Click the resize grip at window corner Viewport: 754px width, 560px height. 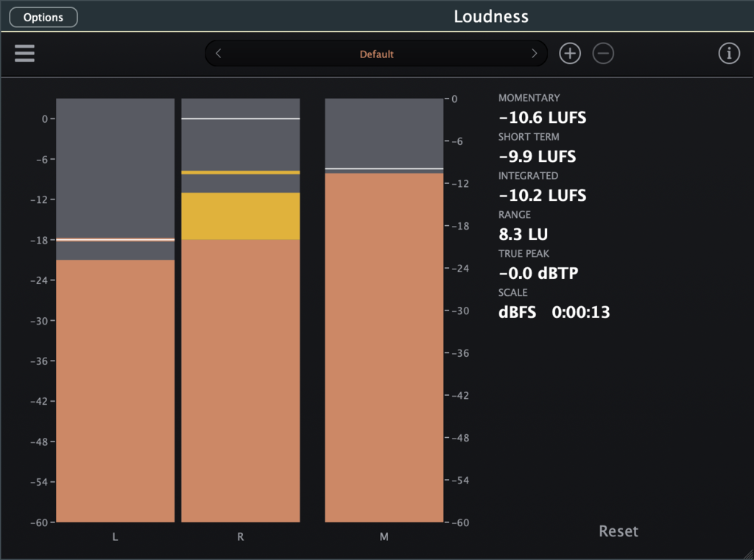[748, 554]
